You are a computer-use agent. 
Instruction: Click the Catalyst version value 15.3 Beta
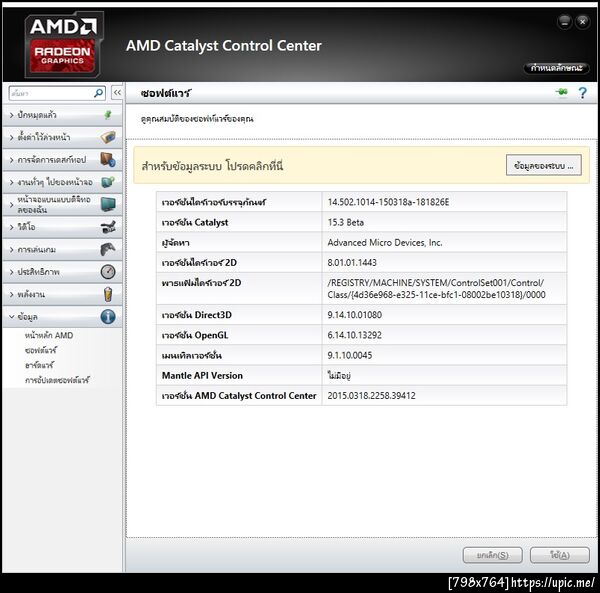(346, 222)
